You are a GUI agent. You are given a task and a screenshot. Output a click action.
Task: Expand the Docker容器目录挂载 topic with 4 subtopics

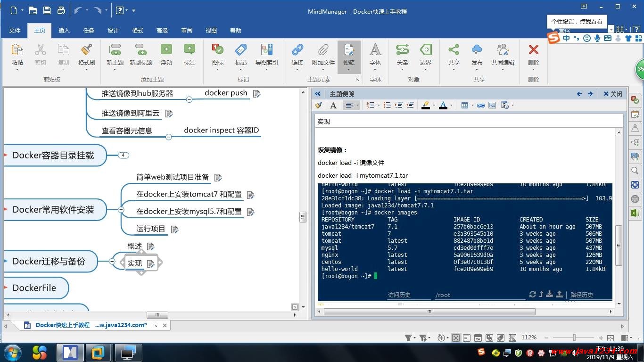pos(123,155)
